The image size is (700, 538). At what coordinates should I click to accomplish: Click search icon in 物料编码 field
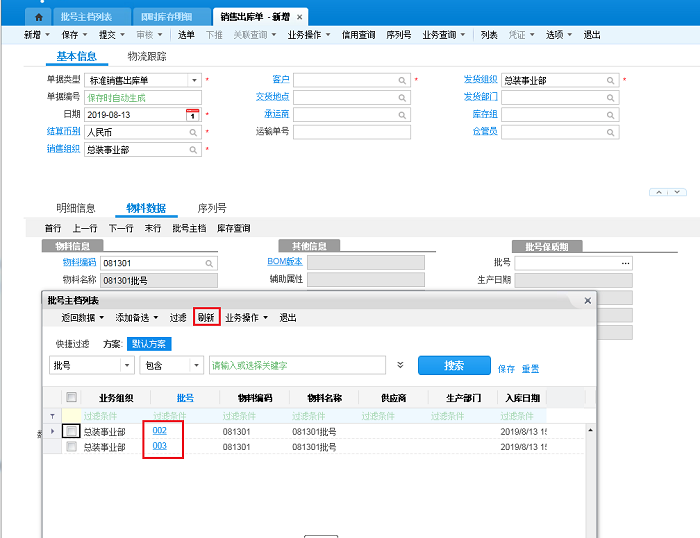[x=209, y=263]
